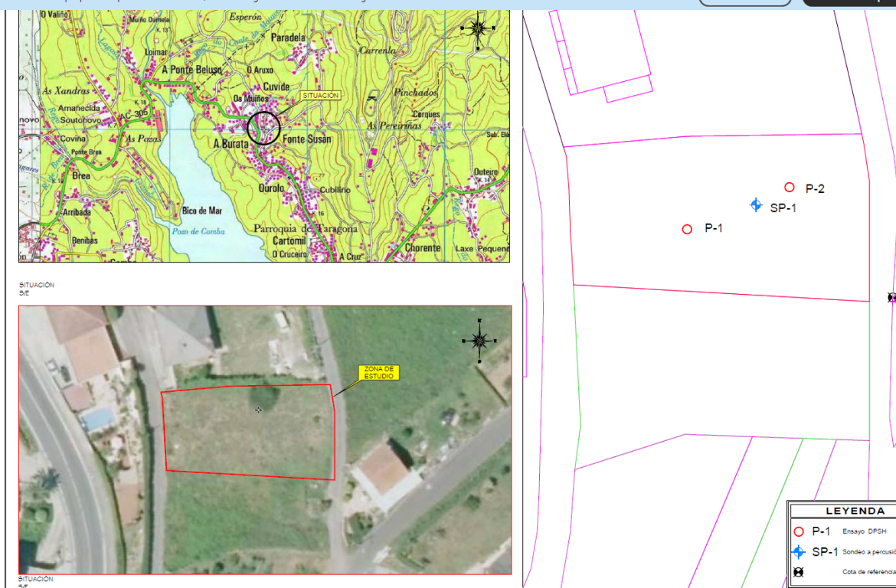Click the yellow ZONA DE ESTUDIO label

coord(379,373)
